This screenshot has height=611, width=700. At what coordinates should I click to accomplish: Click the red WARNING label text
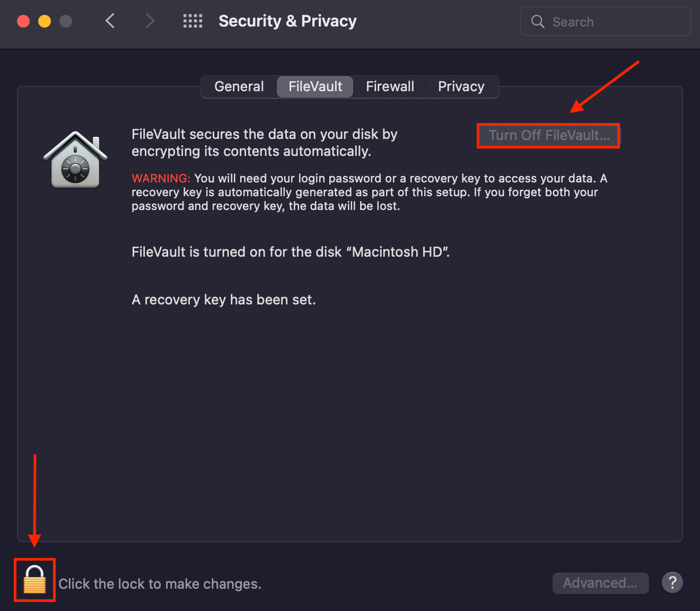tap(161, 178)
